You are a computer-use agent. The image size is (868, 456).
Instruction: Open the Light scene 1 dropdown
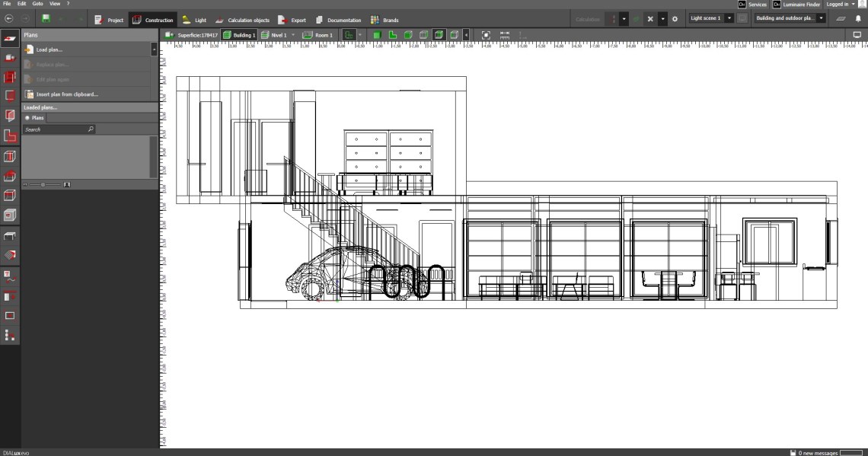click(711, 18)
